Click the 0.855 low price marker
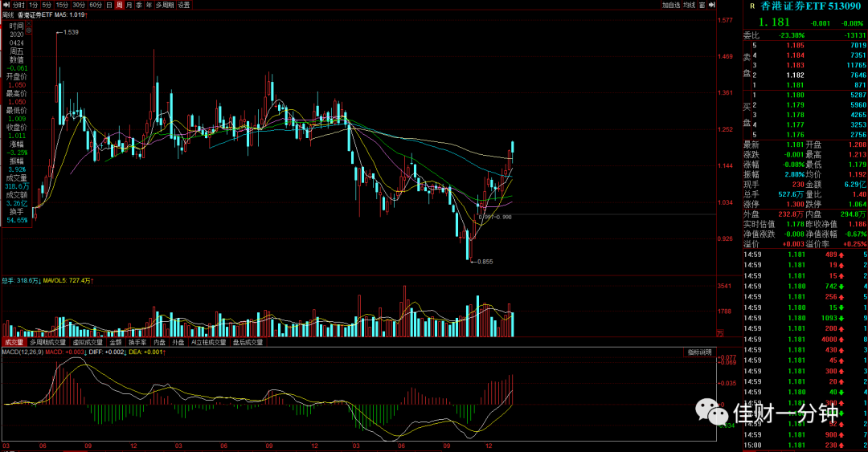868x452 pixels. click(485, 262)
